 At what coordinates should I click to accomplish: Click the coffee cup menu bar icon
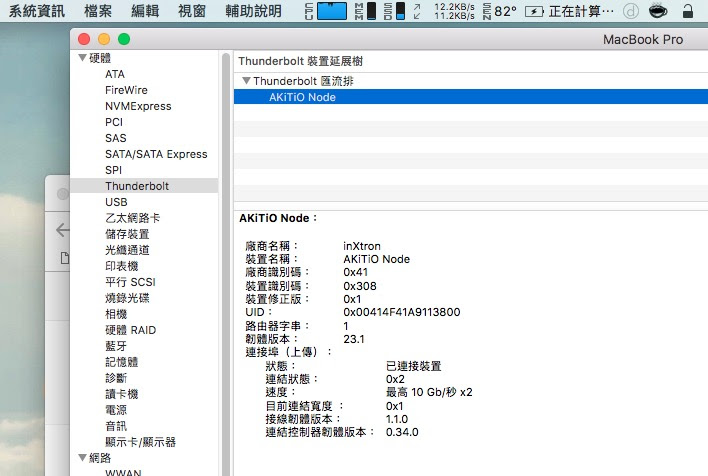[x=658, y=11]
